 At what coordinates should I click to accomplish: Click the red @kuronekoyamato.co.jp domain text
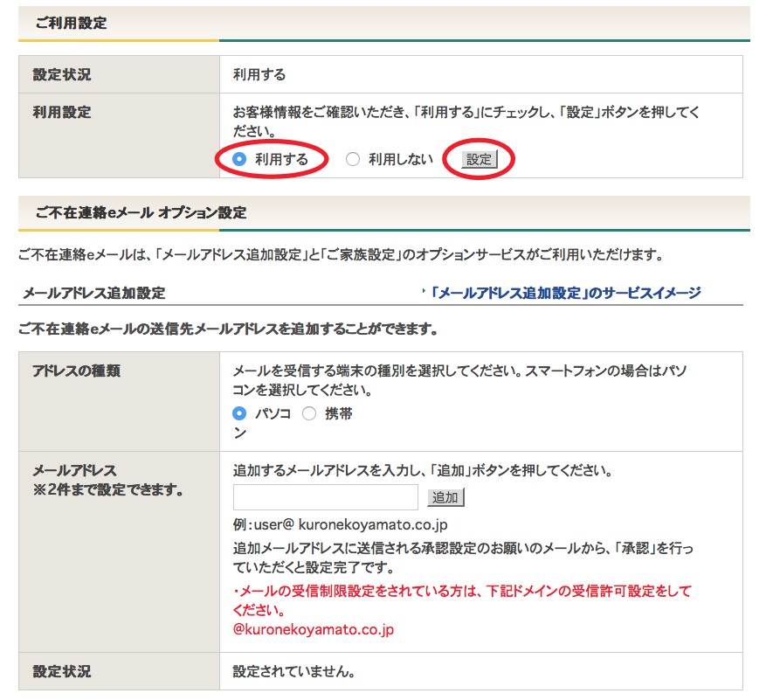point(314,628)
